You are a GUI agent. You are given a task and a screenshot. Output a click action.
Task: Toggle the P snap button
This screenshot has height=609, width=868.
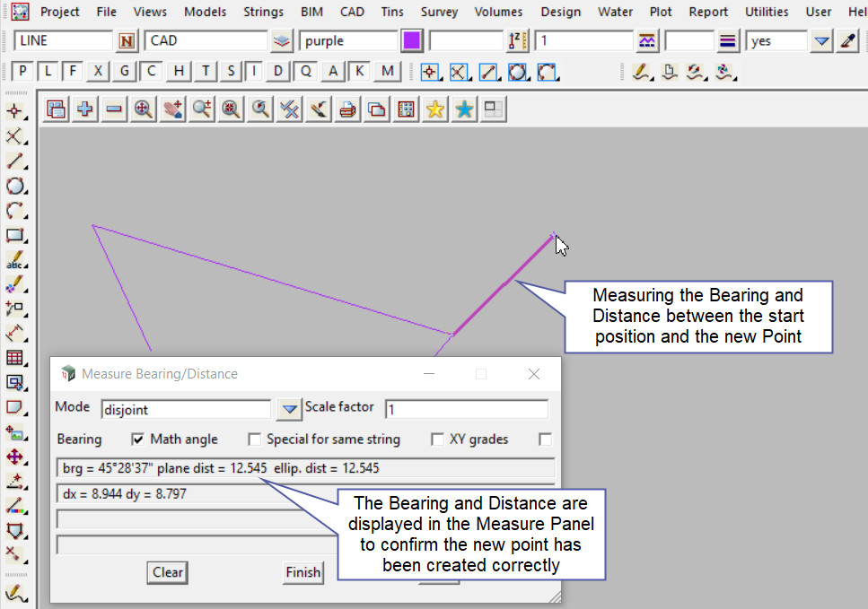[x=22, y=72]
